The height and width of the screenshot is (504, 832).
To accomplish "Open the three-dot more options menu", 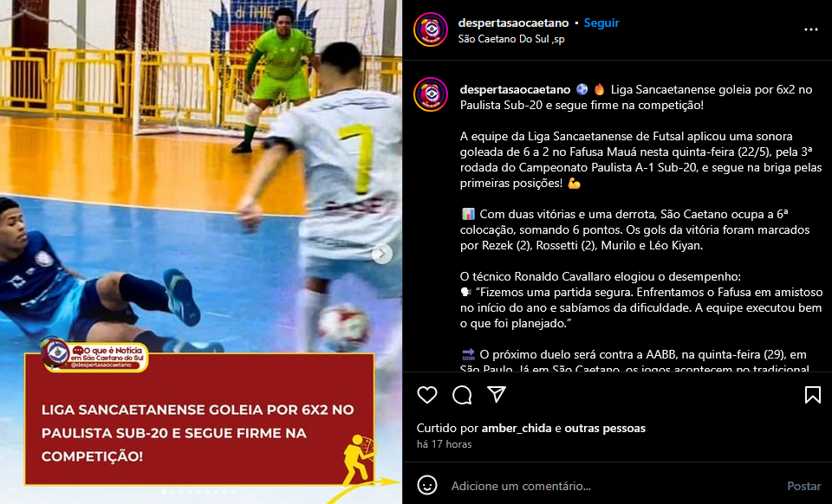I will [x=811, y=29].
